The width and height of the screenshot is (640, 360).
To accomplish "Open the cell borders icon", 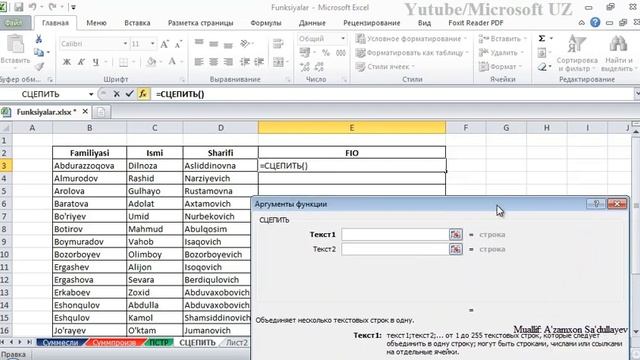I will 123,62.
